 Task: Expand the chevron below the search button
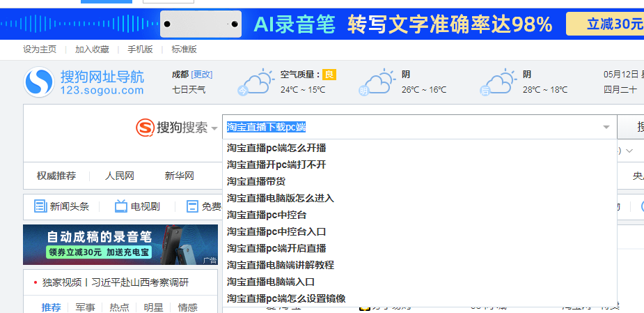(x=629, y=151)
